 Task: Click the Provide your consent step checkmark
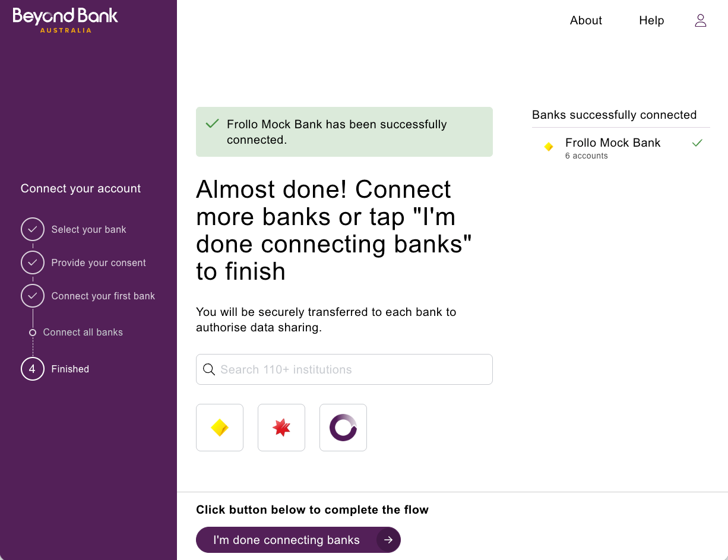click(x=33, y=262)
